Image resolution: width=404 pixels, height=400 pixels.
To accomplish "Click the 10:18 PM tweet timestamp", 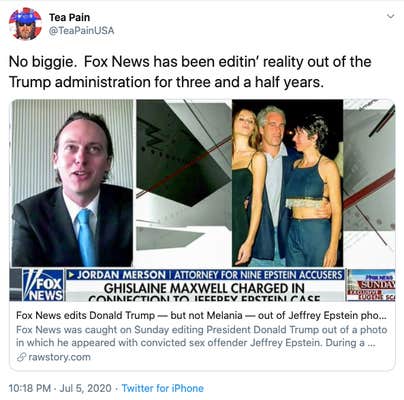I will (x=30, y=388).
